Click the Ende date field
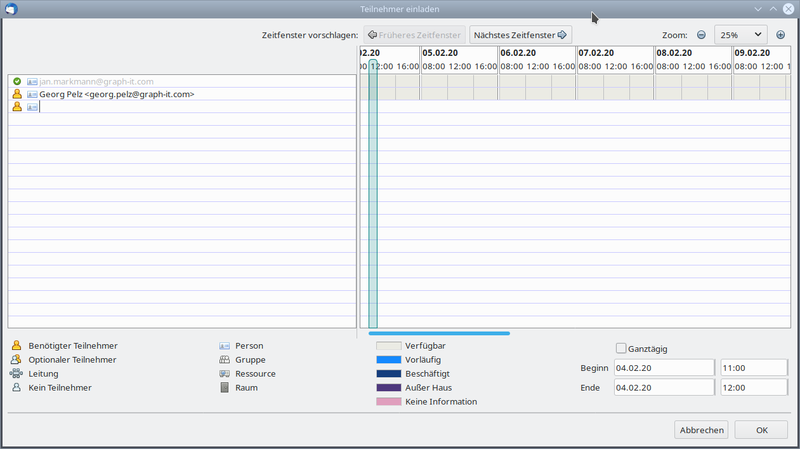 pos(663,388)
